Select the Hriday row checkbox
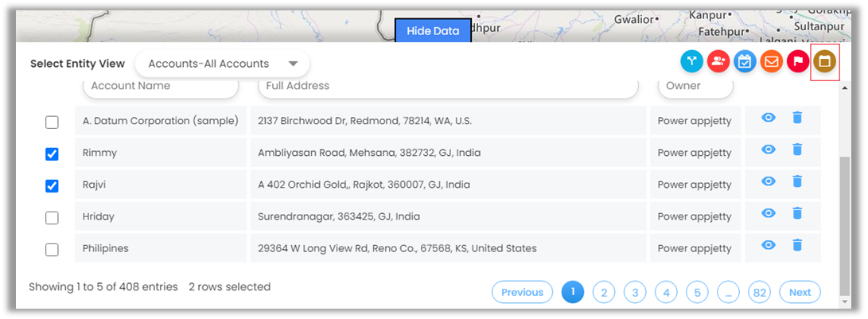868x319 pixels. click(52, 218)
